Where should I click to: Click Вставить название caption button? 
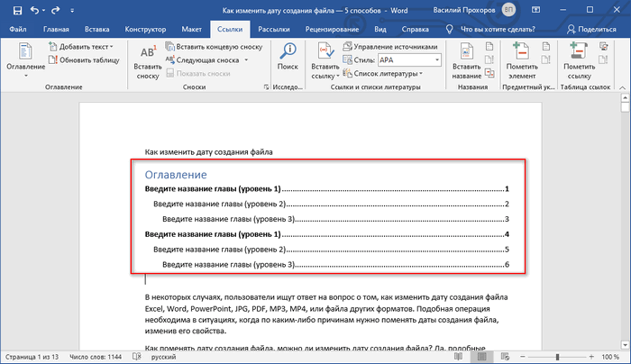pyautogui.click(x=466, y=60)
